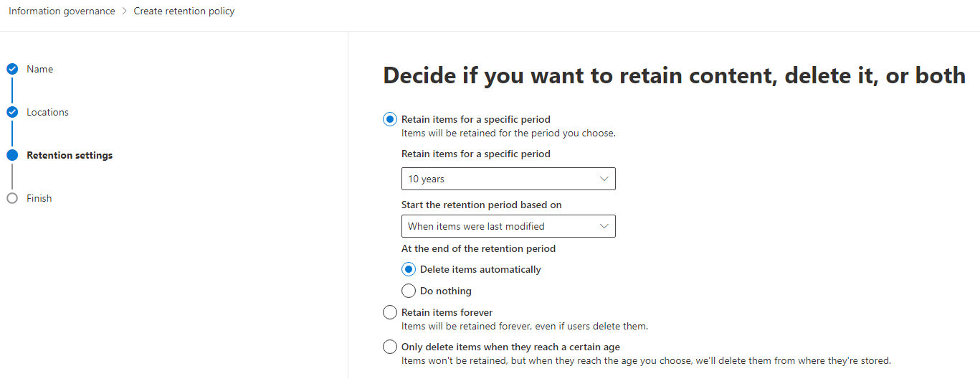Click the Name step checkmark icon

tap(12, 70)
